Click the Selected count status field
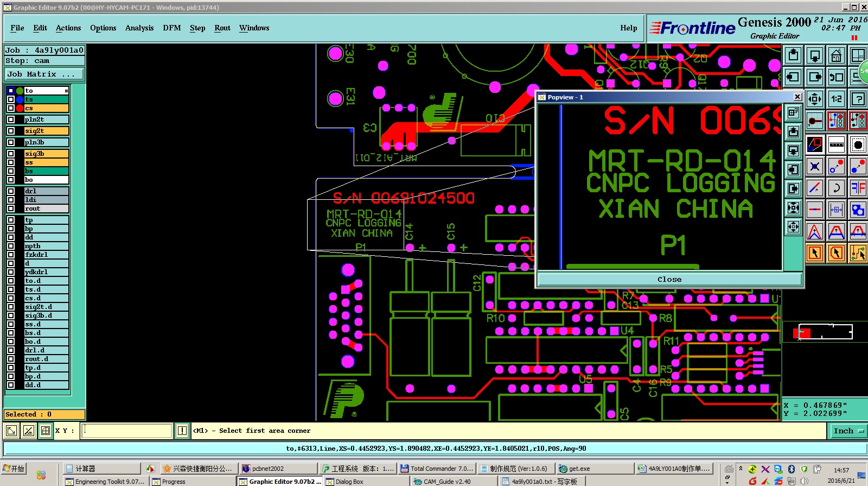Screen dimensions: 868x486 pyautogui.click(x=44, y=414)
